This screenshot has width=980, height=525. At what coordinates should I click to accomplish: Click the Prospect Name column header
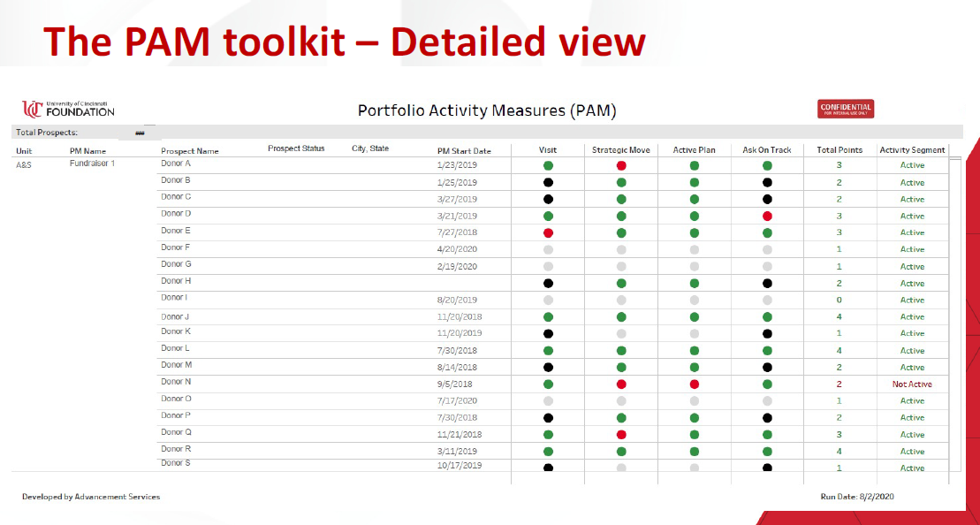[x=189, y=151]
